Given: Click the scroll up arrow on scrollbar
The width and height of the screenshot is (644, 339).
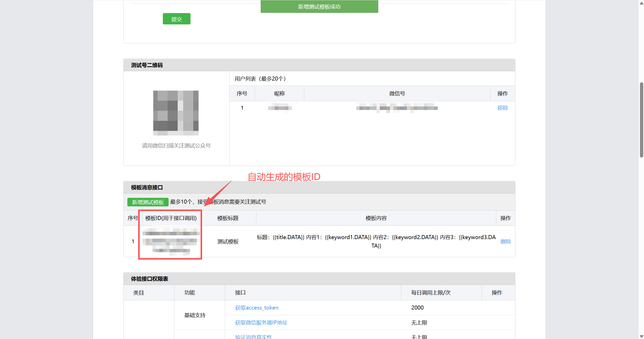Looking at the screenshot, I should 641,3.
